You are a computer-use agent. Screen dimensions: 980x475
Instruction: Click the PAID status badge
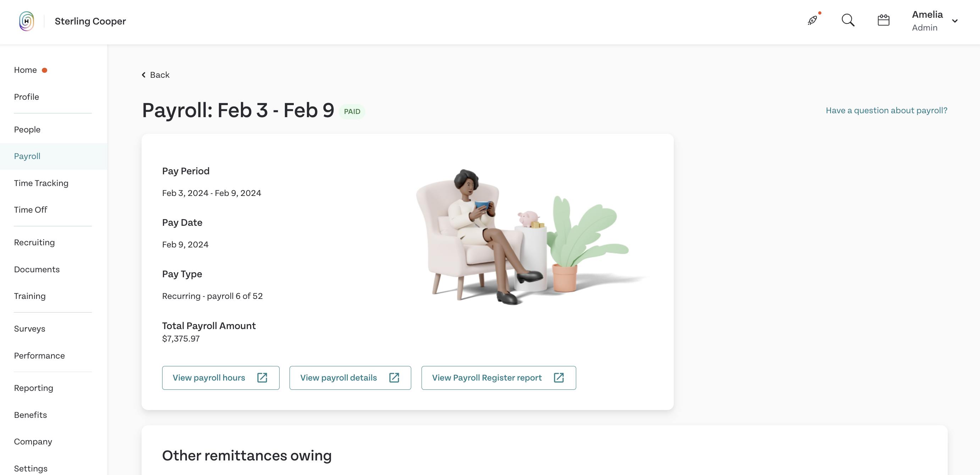[x=352, y=111]
